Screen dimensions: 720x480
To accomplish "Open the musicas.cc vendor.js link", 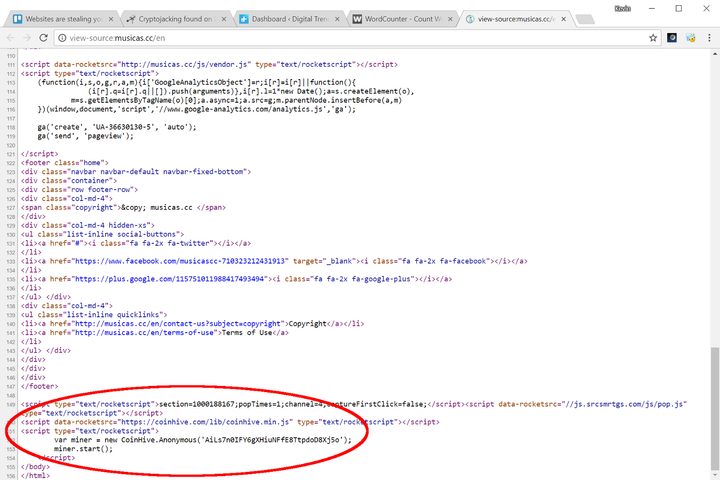I will [184, 64].
